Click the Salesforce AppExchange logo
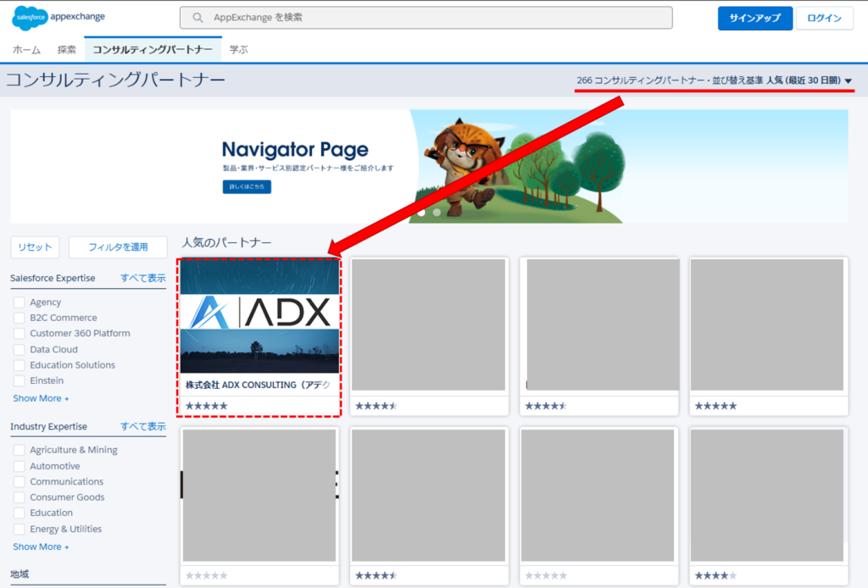Viewport: 868px width, 588px height. 58,18
